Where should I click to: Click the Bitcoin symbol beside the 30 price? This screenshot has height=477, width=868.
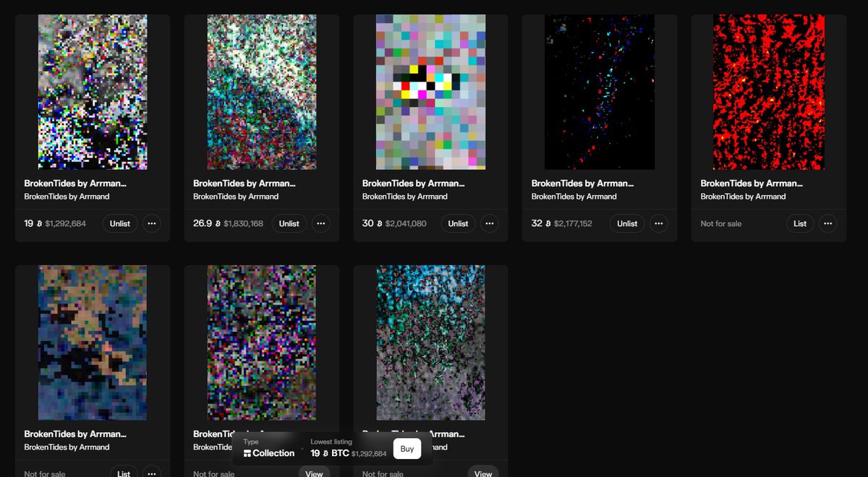(380, 223)
